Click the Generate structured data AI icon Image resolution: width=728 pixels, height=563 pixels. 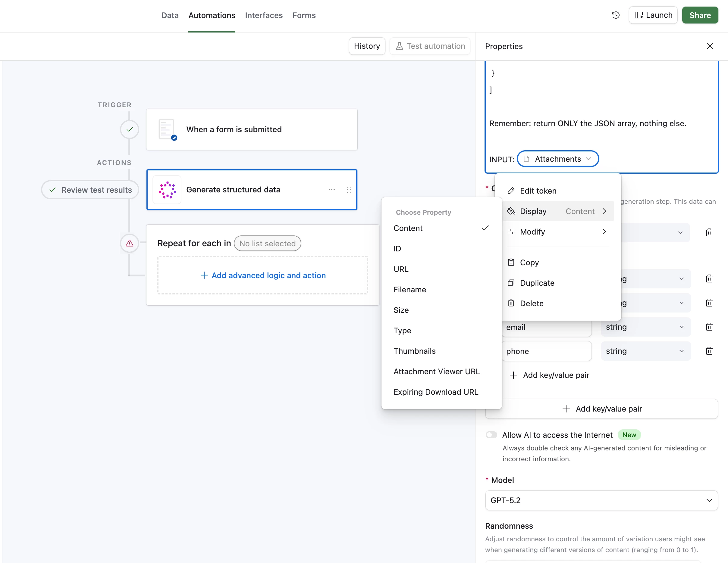click(167, 190)
